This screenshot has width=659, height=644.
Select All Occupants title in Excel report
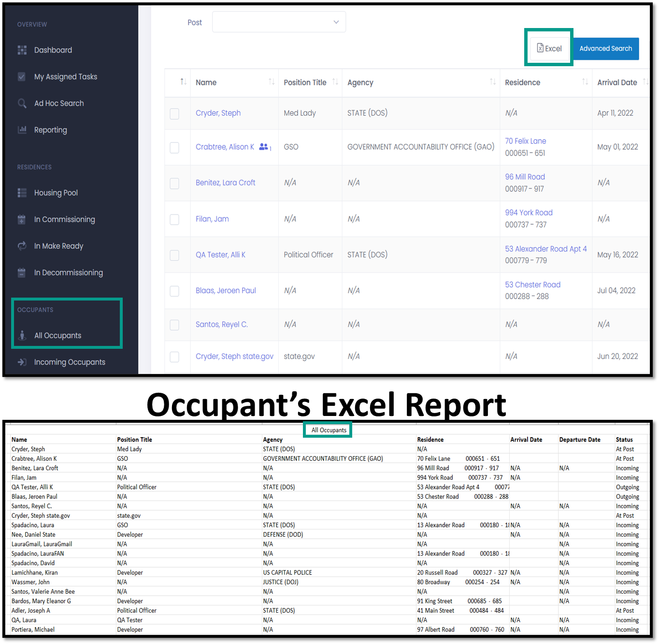[x=329, y=430]
